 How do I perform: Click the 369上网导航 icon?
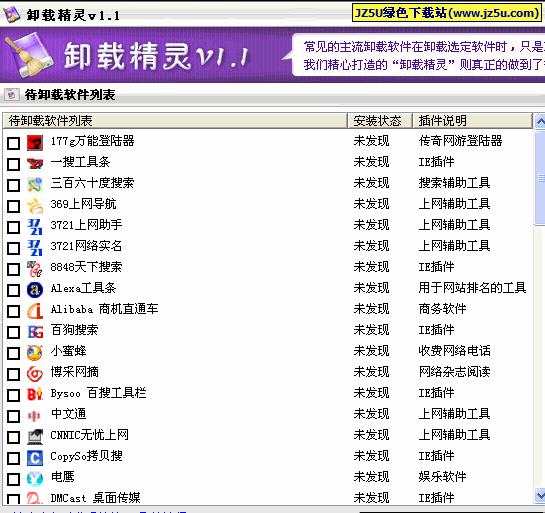pos(35,206)
